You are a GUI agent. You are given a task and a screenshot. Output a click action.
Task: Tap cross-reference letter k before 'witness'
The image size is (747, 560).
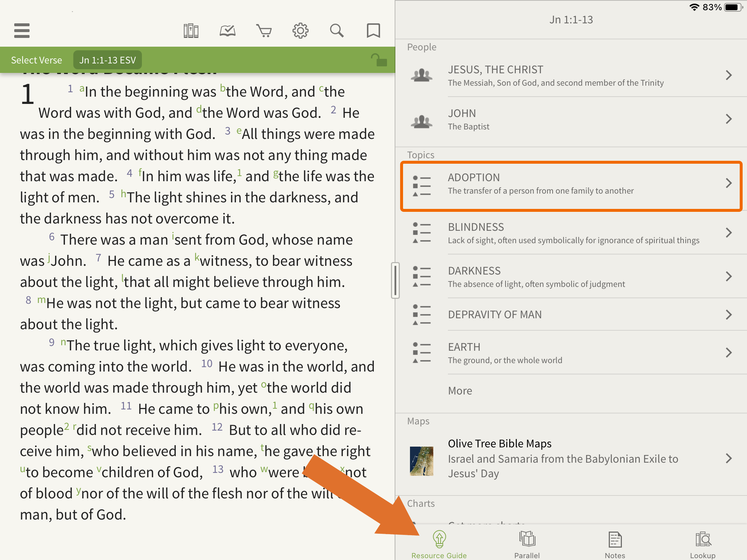(197, 257)
